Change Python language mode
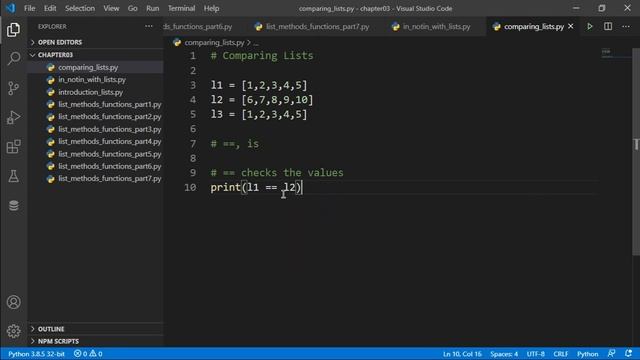 tap(587, 354)
